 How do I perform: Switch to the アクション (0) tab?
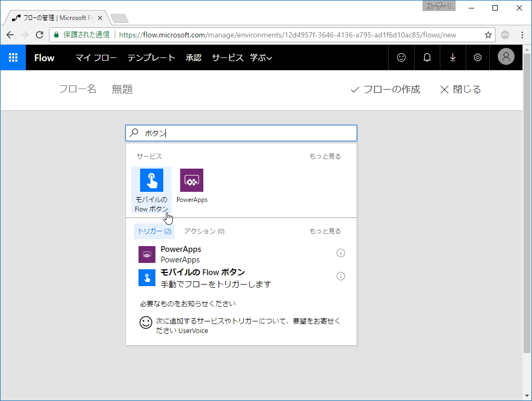click(204, 231)
